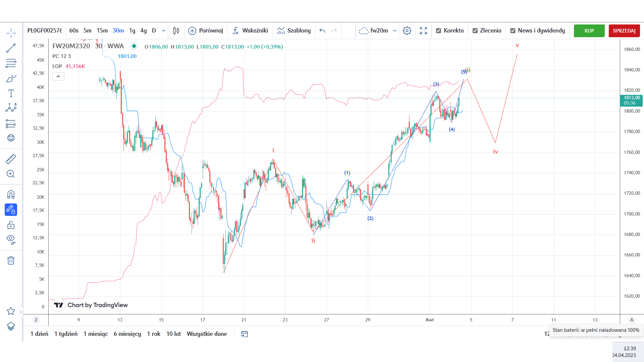Open the Szablony indicator templates

[294, 31]
